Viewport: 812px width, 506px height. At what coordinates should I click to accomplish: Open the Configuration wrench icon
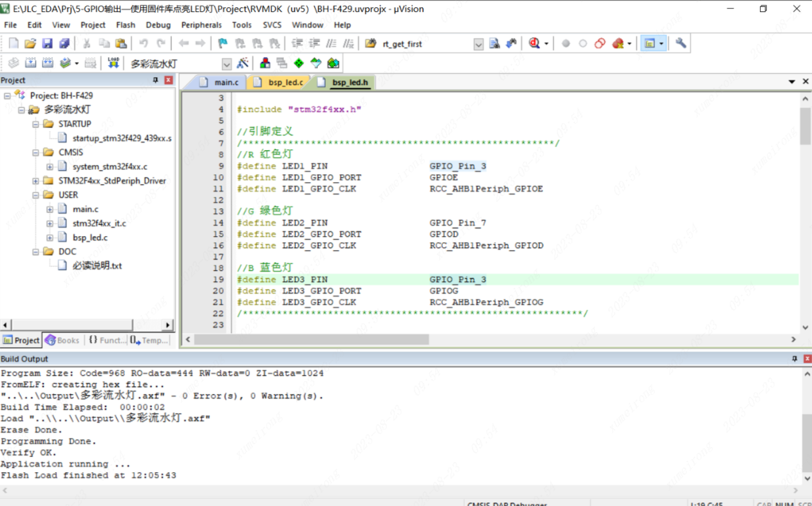coord(681,43)
